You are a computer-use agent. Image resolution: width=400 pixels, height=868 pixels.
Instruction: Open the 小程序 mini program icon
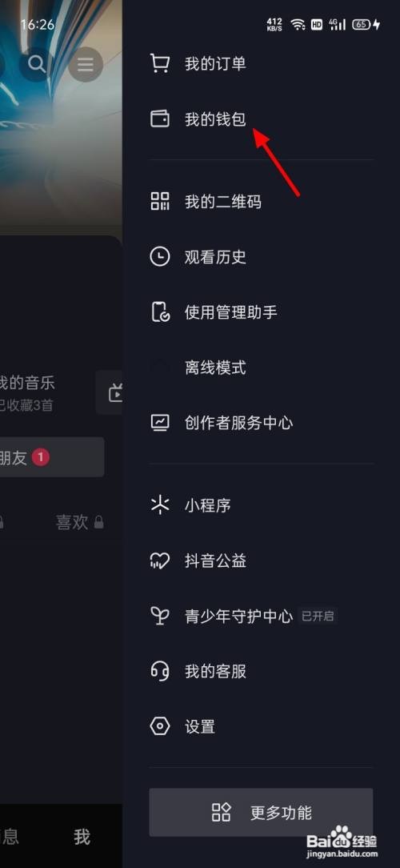pos(160,505)
